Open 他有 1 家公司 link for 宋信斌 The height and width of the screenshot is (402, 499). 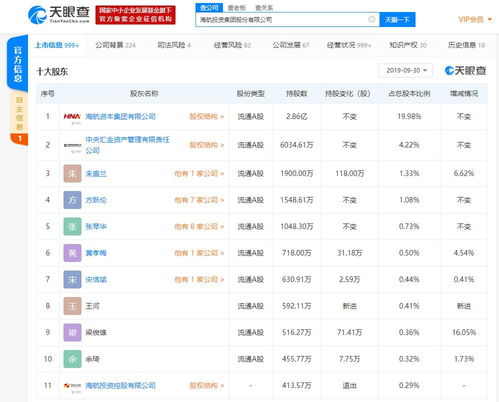tap(199, 279)
